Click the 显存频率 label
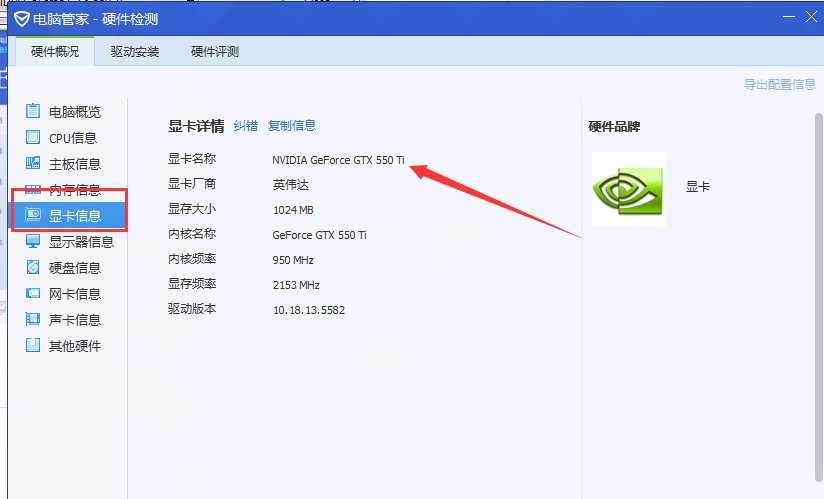 click(192, 284)
